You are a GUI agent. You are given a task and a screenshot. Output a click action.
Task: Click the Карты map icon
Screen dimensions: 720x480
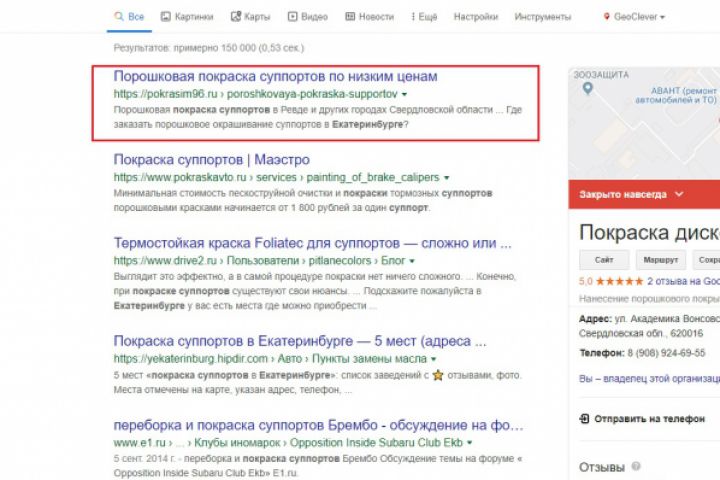(236, 17)
